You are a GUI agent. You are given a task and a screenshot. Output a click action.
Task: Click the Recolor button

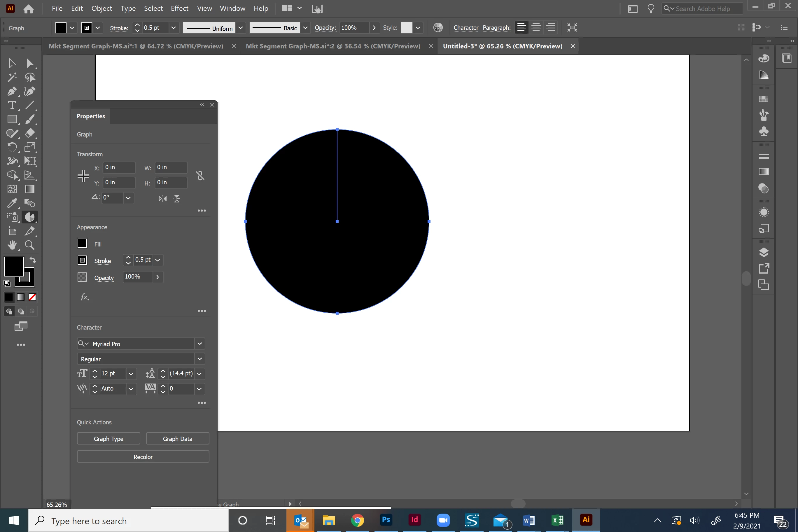click(x=143, y=457)
